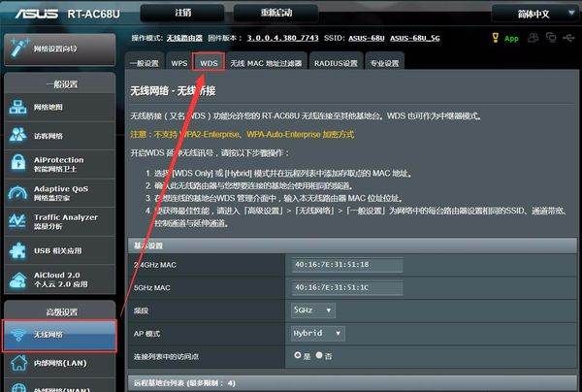The width and height of the screenshot is (582, 392).
Task: Expand the AP 模式 Hybrid dropdown
Action: [x=317, y=333]
